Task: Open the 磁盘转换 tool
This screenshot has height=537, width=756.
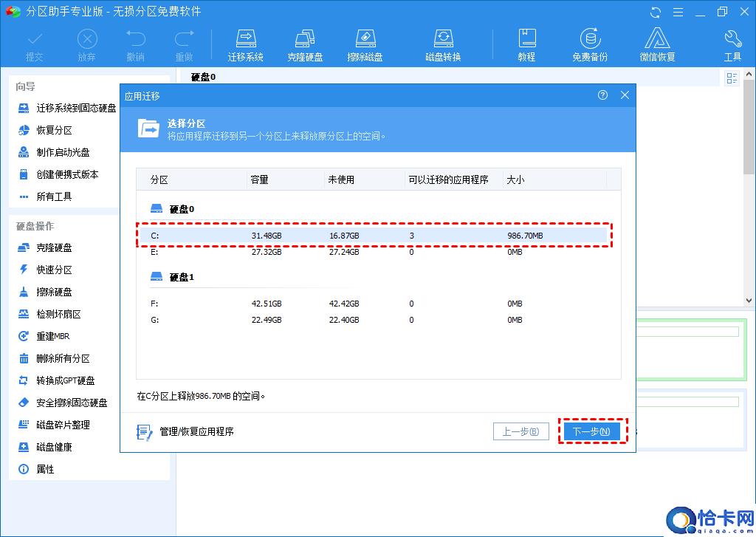Action: [443, 45]
